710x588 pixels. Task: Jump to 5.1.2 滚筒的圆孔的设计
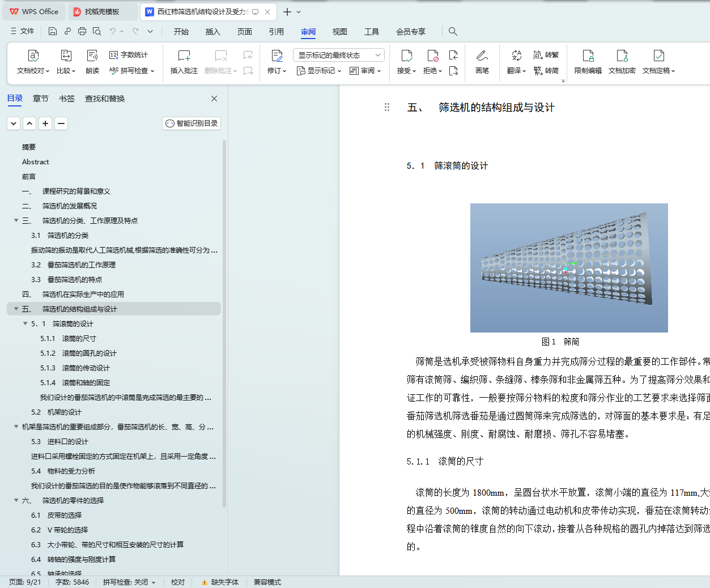tap(78, 353)
